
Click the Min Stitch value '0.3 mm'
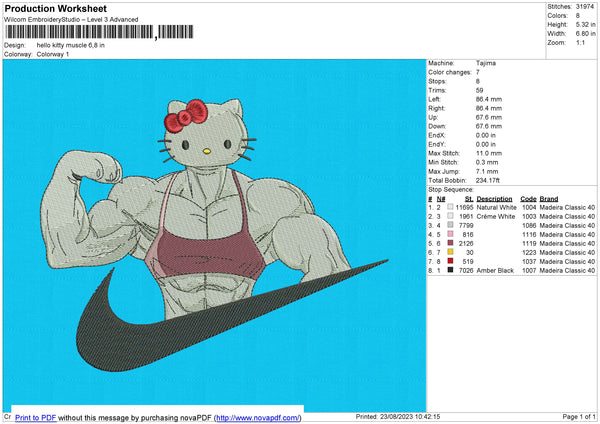pyautogui.click(x=487, y=162)
